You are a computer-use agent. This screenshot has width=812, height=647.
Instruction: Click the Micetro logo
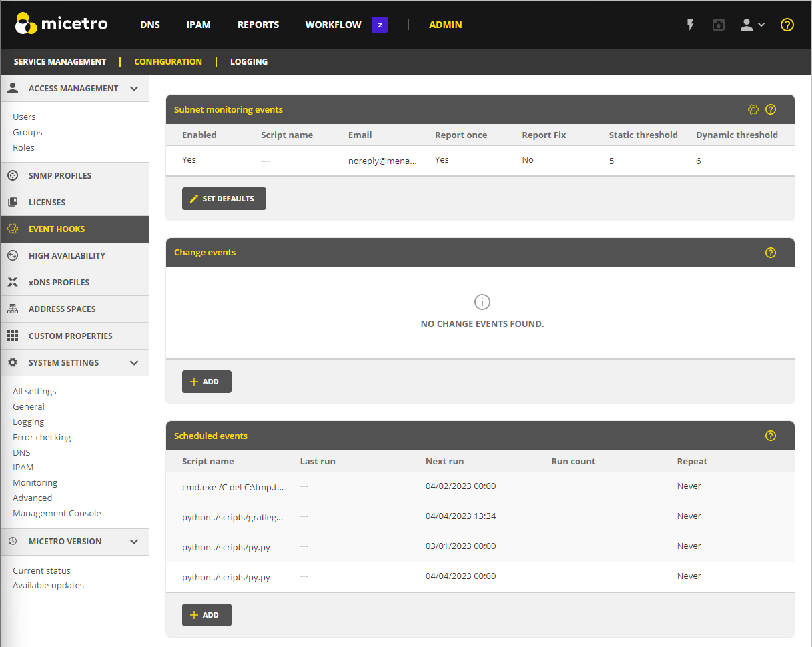tap(61, 25)
